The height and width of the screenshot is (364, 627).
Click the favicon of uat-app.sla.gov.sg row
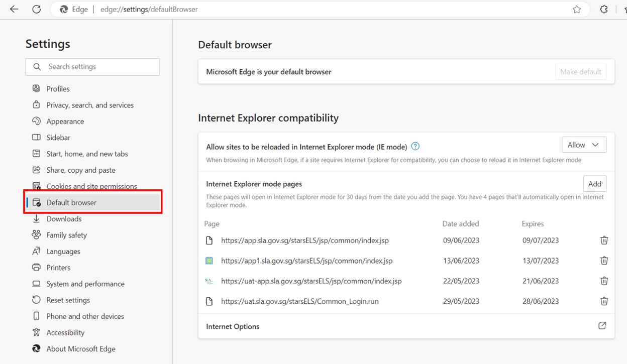point(210,281)
